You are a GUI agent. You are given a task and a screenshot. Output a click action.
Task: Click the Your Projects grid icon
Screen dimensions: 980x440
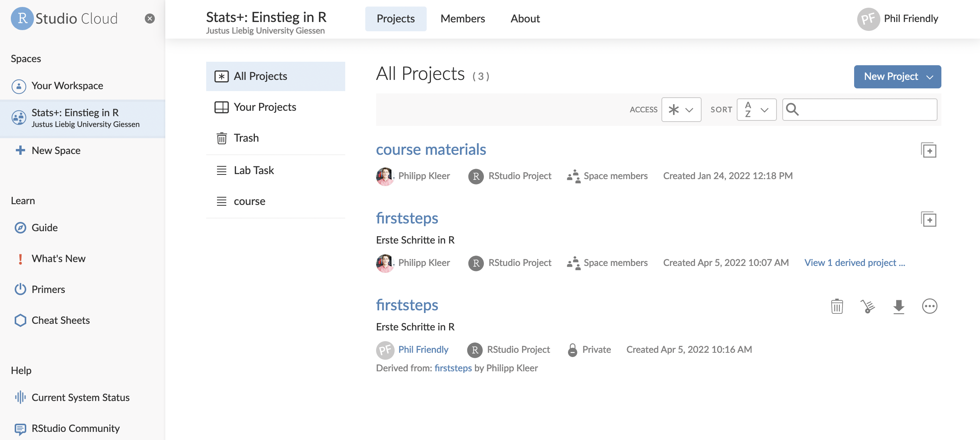(222, 107)
